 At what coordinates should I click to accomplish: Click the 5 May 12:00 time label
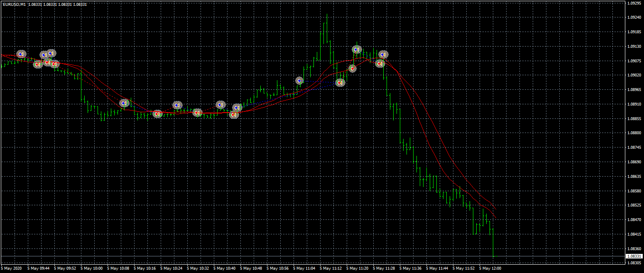pyautogui.click(x=490, y=268)
